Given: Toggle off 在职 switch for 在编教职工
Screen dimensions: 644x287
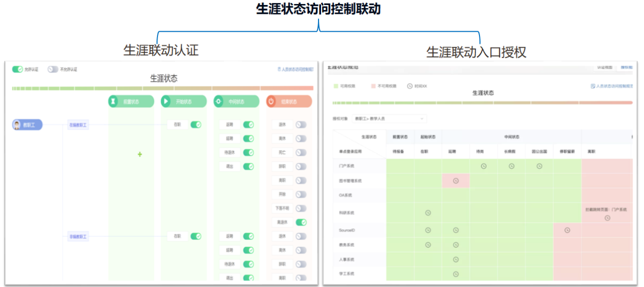Looking at the screenshot, I should [196, 125].
